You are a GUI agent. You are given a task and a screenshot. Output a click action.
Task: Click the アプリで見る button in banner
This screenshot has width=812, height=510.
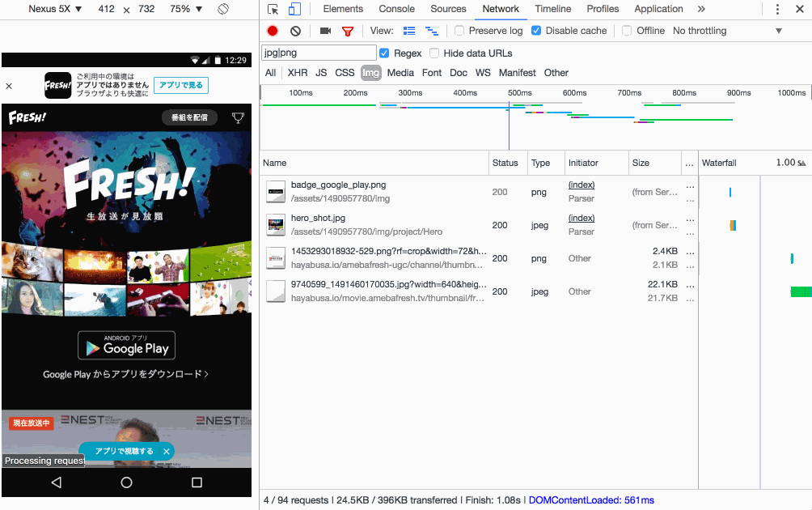(181, 86)
